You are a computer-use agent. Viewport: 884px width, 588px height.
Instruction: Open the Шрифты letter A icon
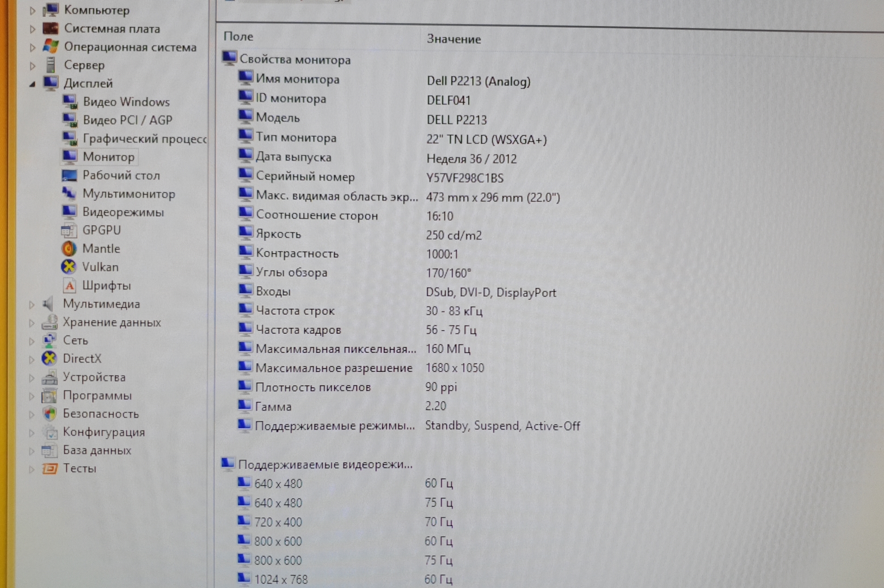(69, 285)
